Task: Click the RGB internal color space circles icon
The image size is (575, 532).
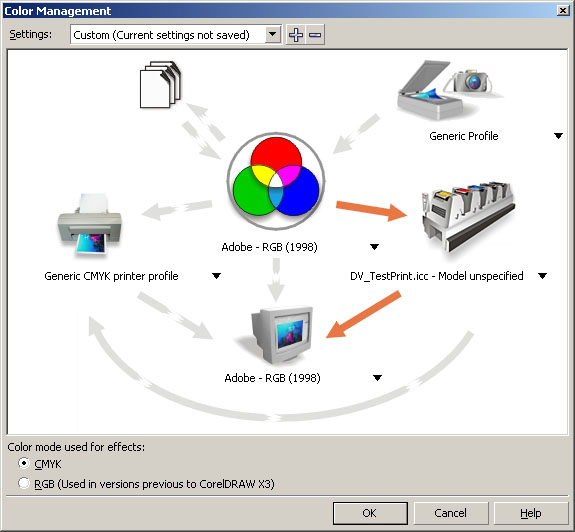Action: 276,181
